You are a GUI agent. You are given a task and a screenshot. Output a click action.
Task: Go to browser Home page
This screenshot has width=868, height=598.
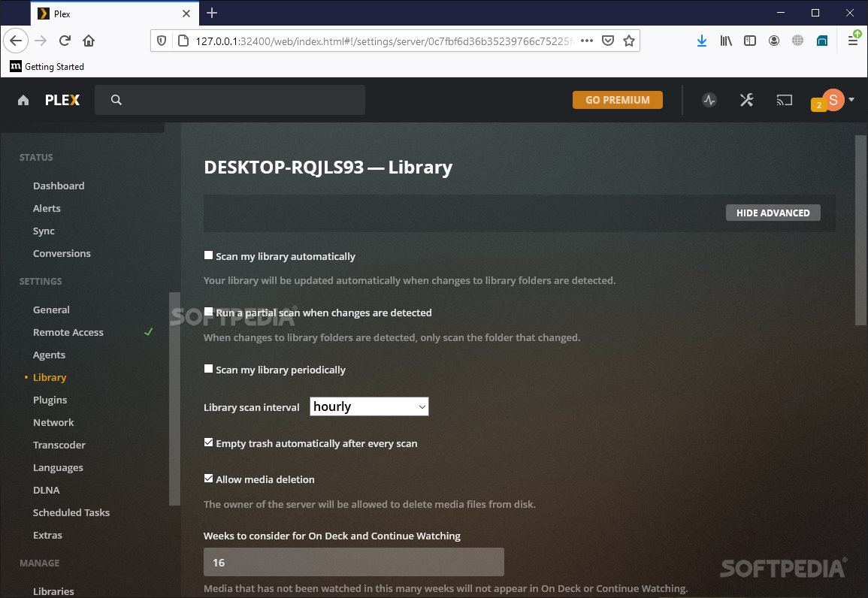point(89,41)
